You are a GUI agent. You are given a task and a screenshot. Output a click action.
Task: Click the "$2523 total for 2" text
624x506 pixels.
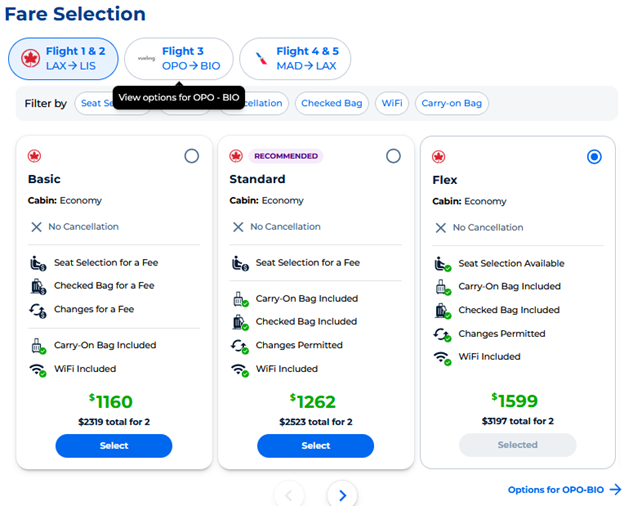click(x=316, y=422)
